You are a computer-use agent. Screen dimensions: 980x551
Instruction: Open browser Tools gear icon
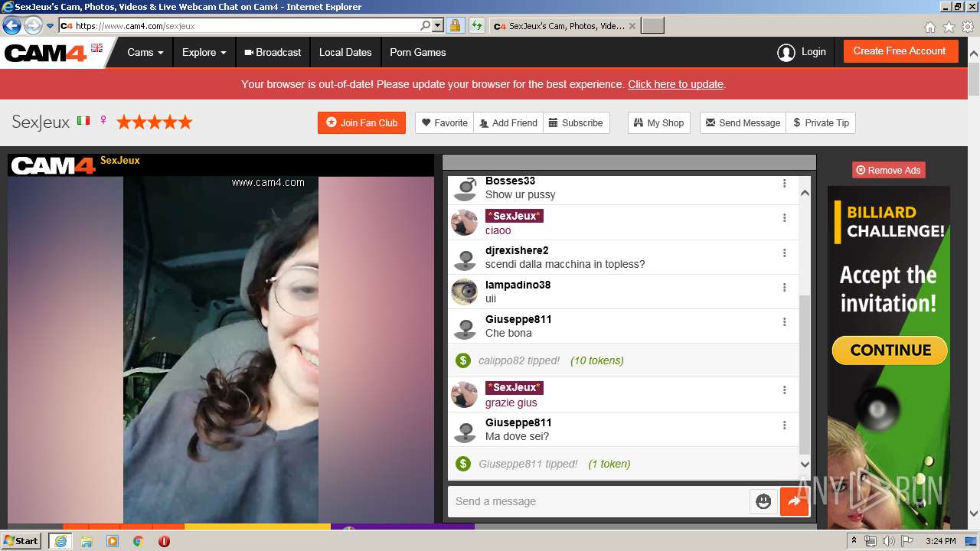tap(968, 27)
